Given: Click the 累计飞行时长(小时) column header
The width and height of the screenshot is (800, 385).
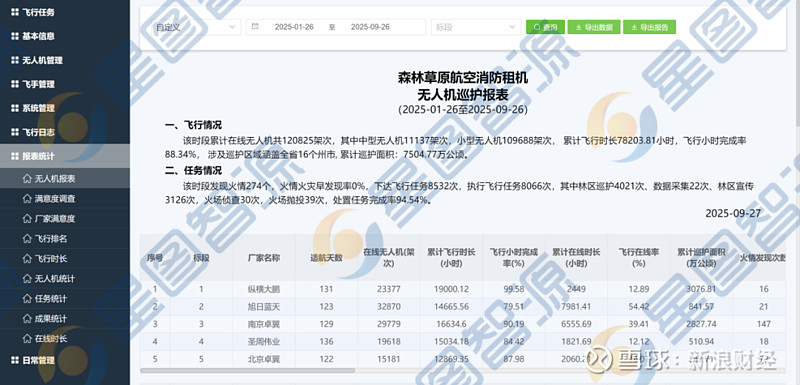Looking at the screenshot, I should pos(451,258).
